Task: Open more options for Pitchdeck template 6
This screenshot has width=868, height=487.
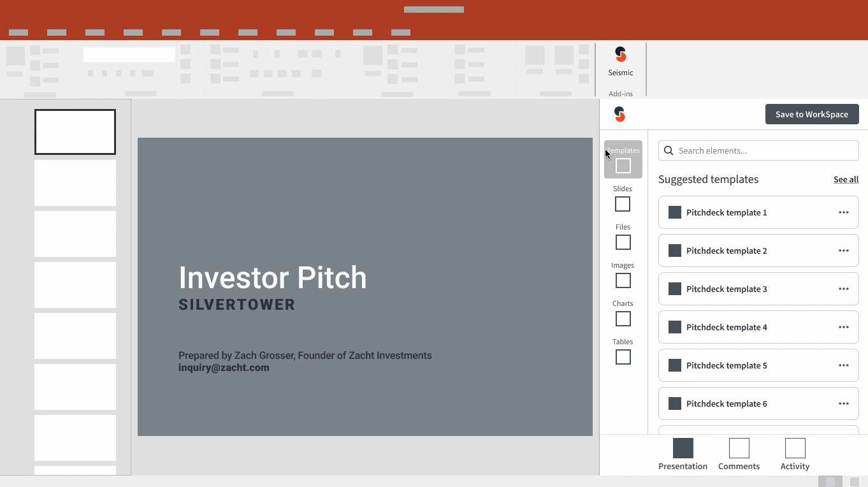Action: coord(844,403)
